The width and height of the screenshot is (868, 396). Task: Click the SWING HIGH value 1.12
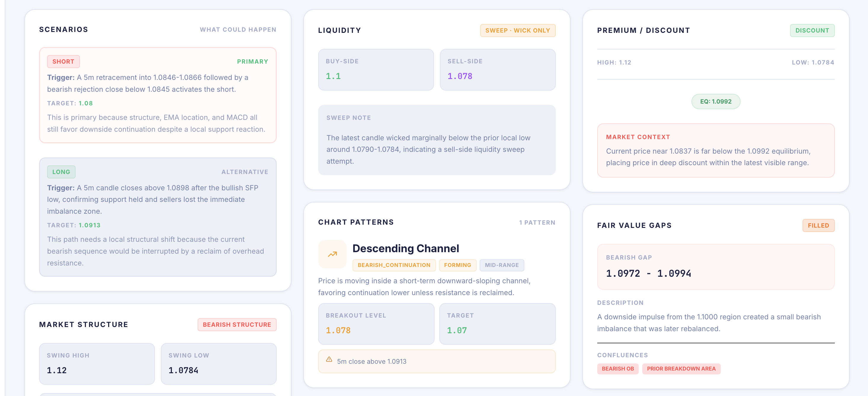click(x=57, y=370)
